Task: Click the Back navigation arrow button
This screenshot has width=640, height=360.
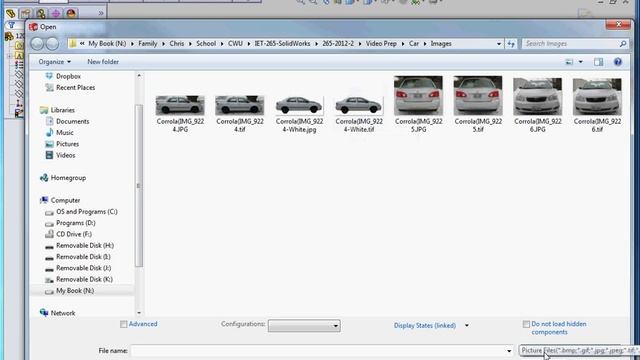Action: click(x=37, y=44)
